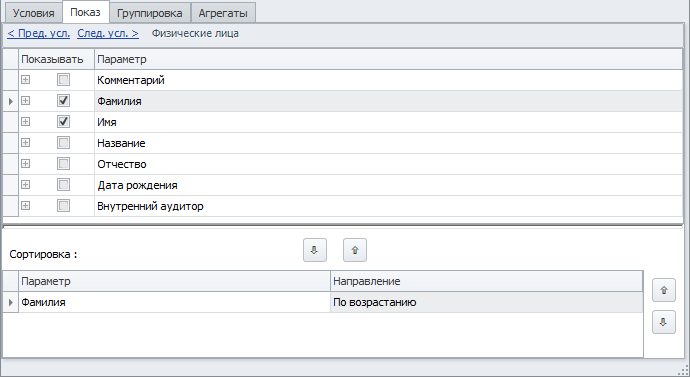Click the Параметр column header in sort table

tap(174, 281)
